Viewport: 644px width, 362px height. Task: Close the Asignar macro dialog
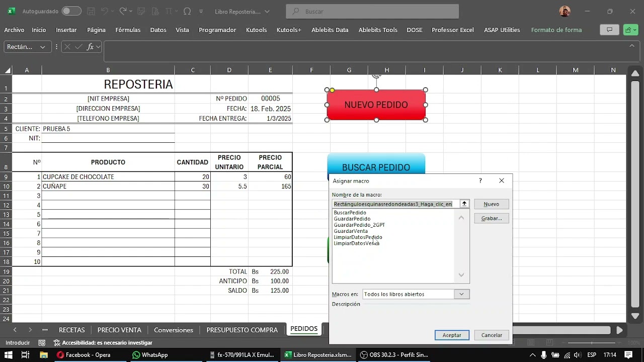(x=502, y=180)
